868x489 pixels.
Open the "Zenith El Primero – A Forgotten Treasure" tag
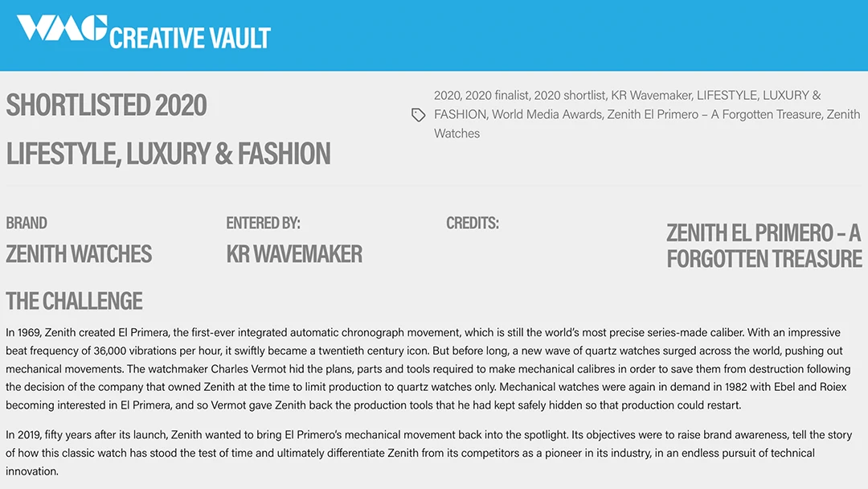[714, 114]
